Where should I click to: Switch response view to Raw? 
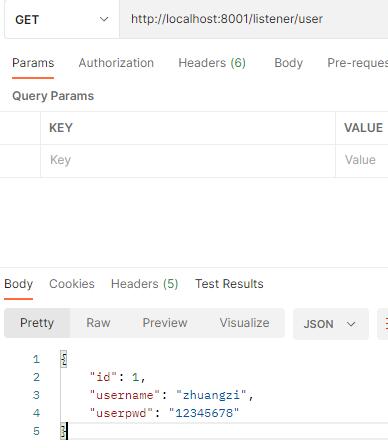98,323
